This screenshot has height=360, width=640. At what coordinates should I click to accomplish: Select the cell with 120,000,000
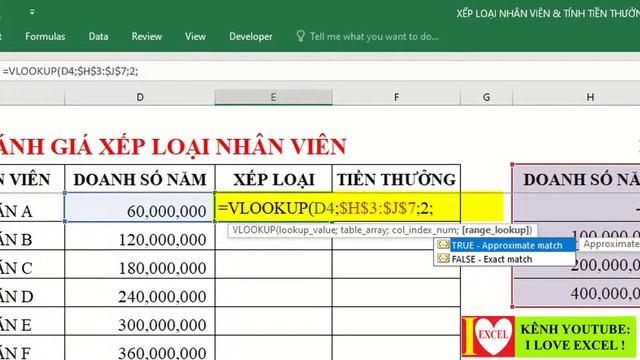point(140,236)
